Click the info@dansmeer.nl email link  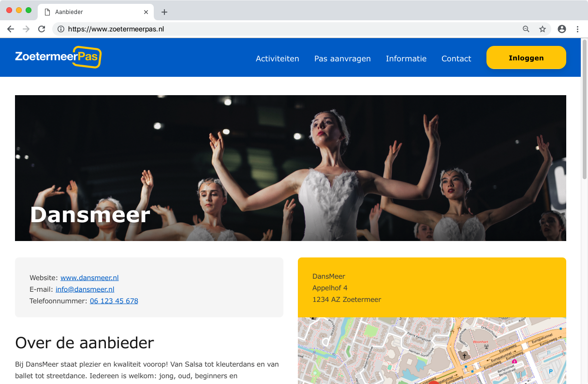click(85, 289)
